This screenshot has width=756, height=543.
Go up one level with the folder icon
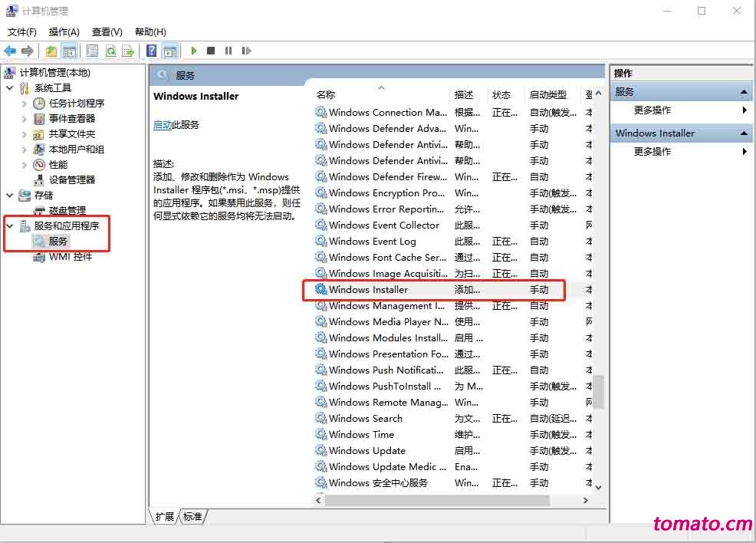click(51, 51)
